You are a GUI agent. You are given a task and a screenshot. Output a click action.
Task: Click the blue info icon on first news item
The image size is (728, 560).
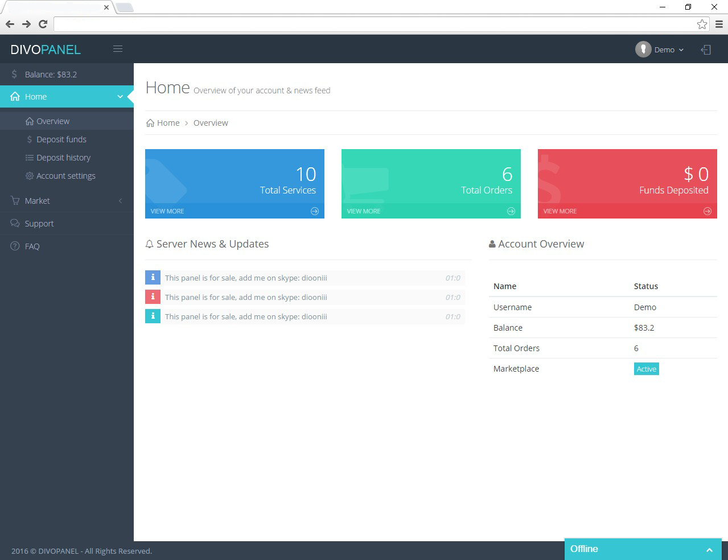tap(153, 278)
